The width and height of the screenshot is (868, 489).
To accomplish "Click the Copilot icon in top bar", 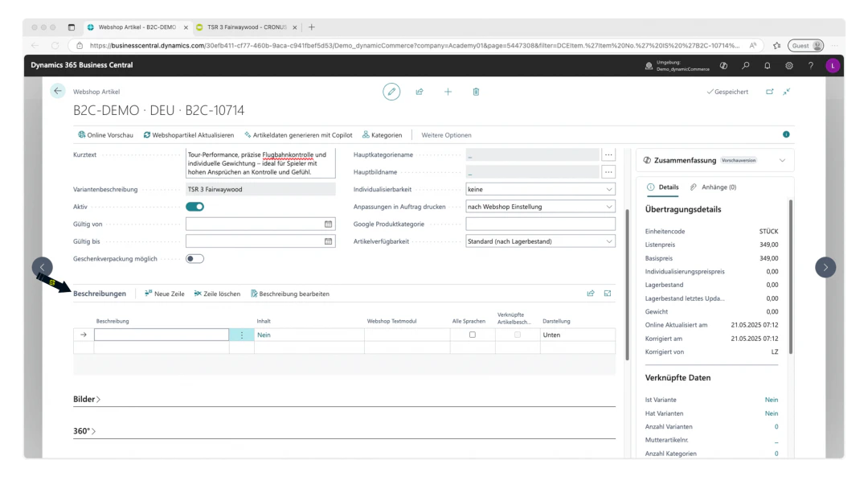I will pos(723,65).
